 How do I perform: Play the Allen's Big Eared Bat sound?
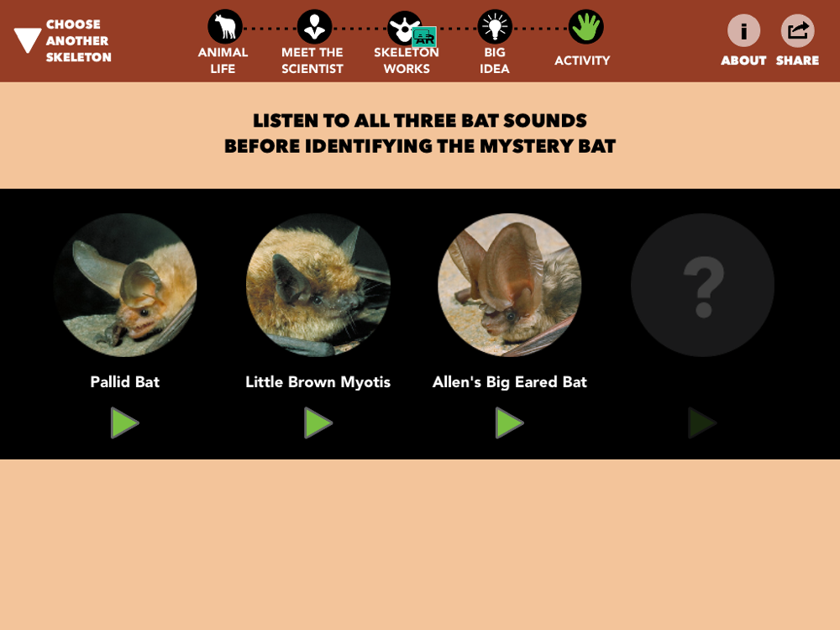[509, 423]
